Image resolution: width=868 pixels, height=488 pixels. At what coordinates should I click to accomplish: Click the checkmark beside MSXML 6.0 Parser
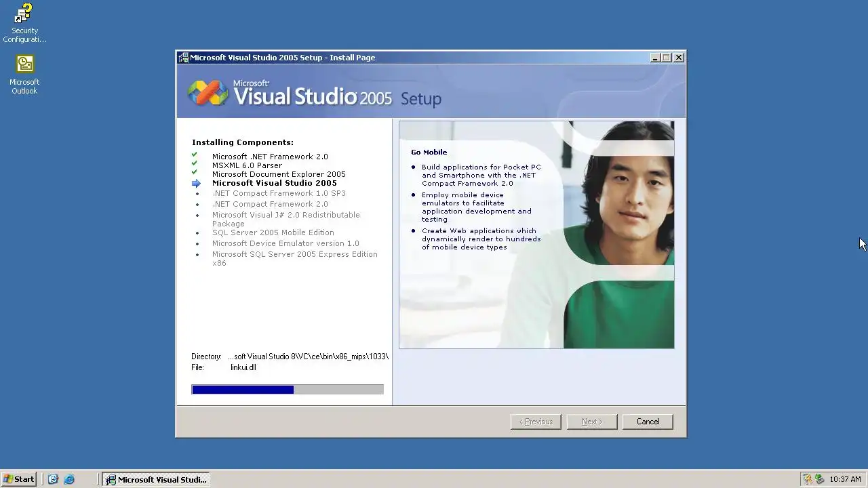click(195, 163)
